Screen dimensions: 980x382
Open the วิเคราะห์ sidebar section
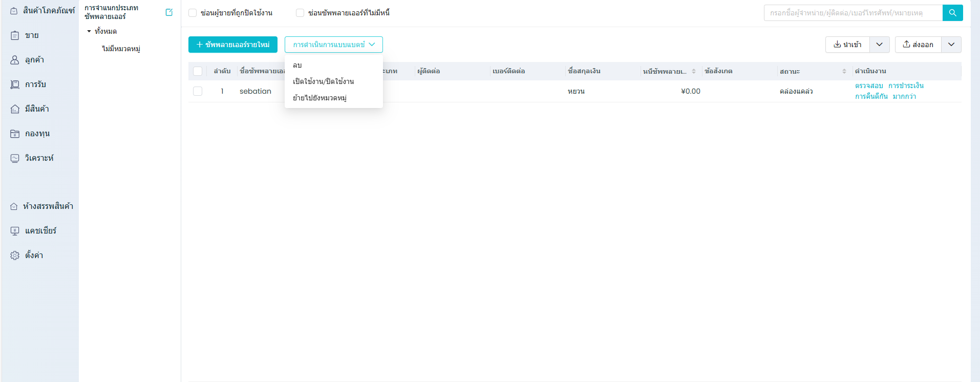(x=39, y=158)
